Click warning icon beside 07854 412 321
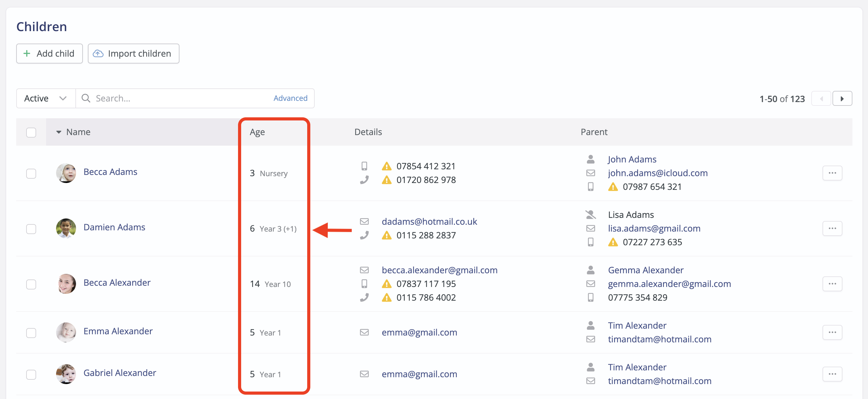 pos(387,166)
